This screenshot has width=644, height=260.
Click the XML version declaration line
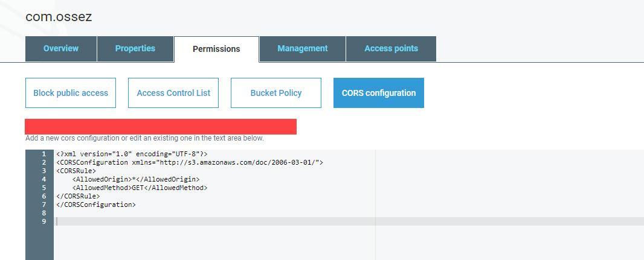(x=132, y=154)
